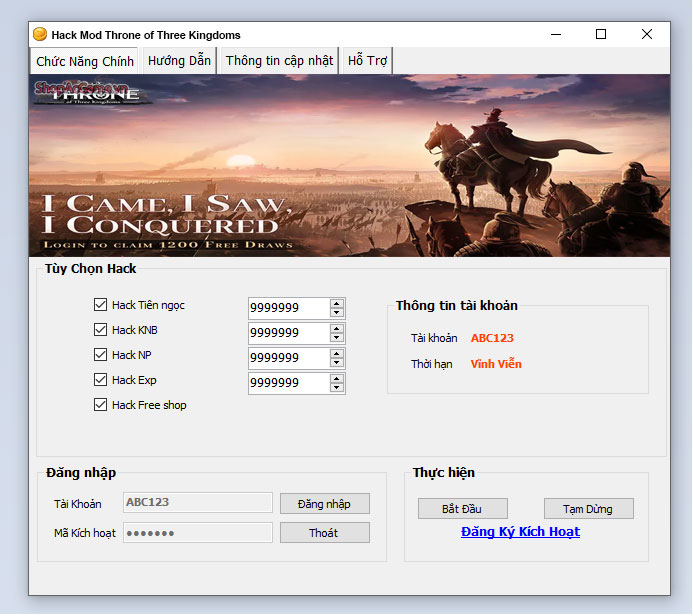Click the Mã Kích hoạt password field
The height and width of the screenshot is (616, 693).
[x=198, y=533]
